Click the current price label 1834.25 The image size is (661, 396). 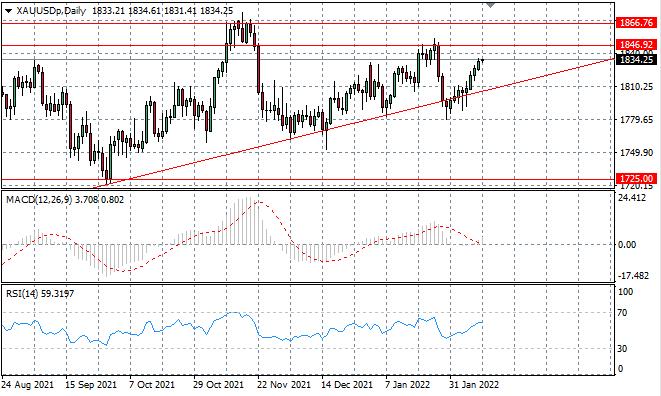[x=637, y=59]
